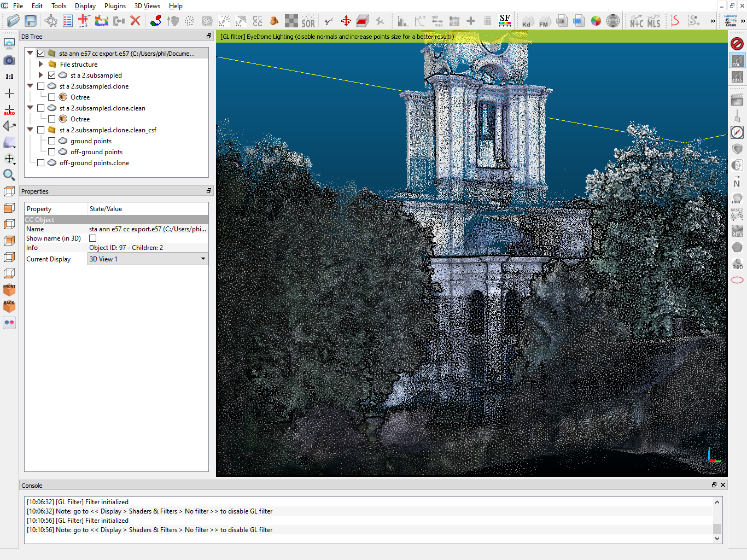Collapse st a 2.subsampled.clone.clean_csf node

pyautogui.click(x=30, y=130)
